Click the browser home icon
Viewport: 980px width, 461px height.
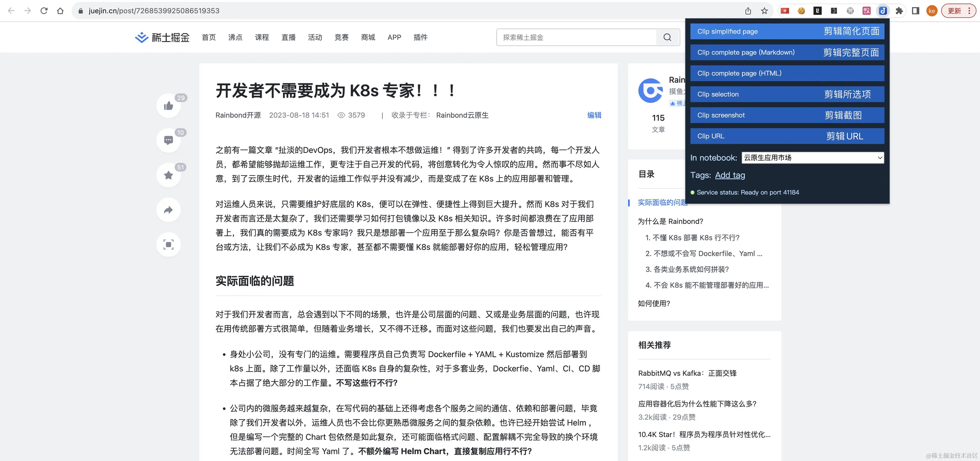pyautogui.click(x=60, y=11)
